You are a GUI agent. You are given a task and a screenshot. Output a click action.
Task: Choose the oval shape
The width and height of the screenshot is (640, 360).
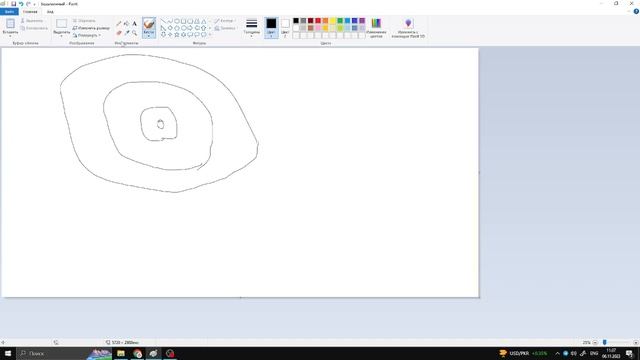pos(177,21)
